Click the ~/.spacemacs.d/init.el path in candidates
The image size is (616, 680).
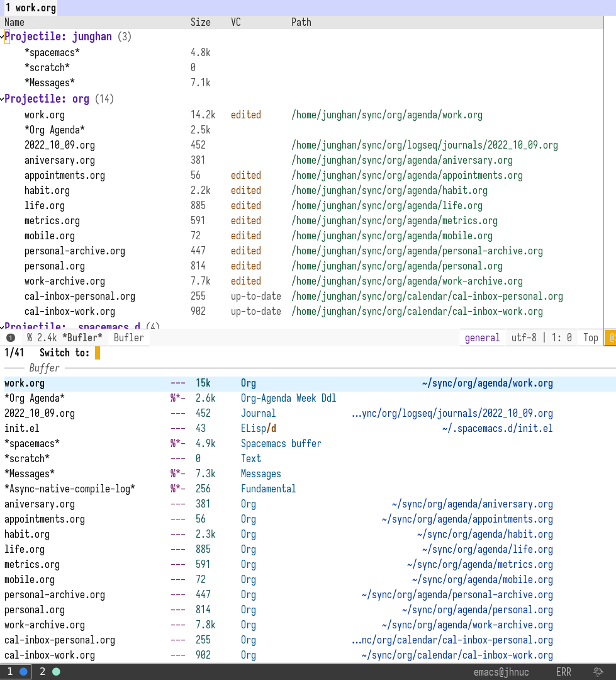[x=498, y=429]
